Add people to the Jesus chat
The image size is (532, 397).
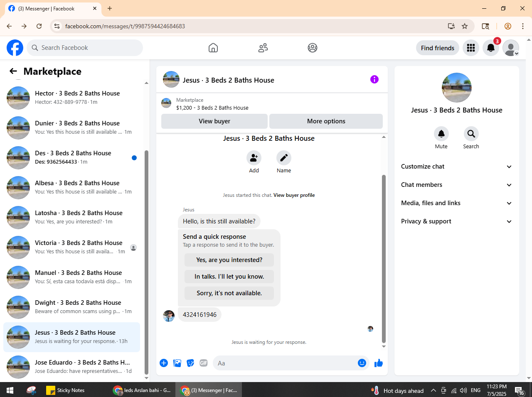(254, 158)
